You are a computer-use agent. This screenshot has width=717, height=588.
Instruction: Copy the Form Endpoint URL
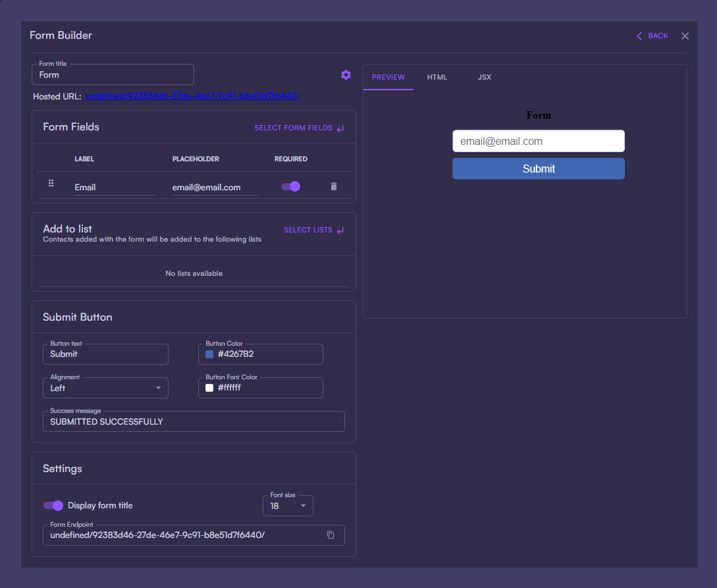[331, 535]
